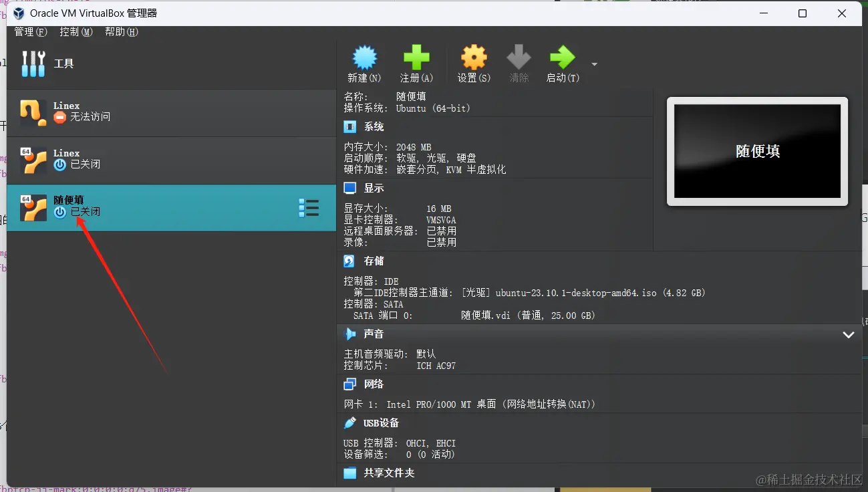Click the 存储 section header
The image size is (868, 492).
[374, 261]
